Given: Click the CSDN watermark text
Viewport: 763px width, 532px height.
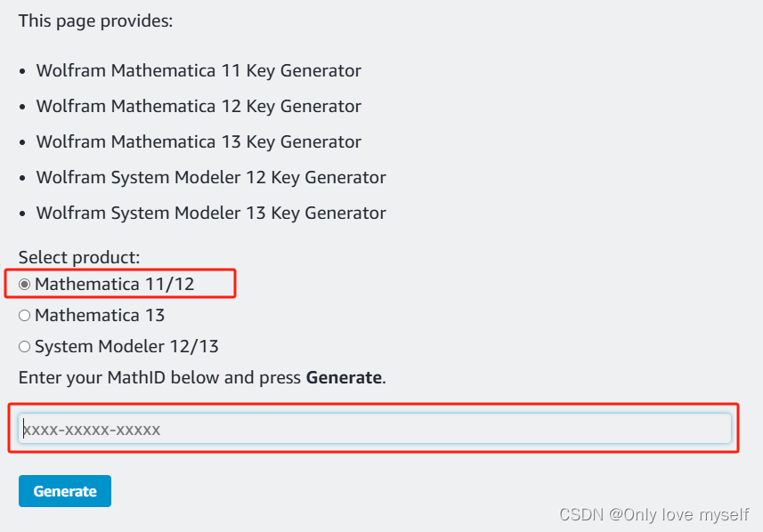Looking at the screenshot, I should [x=580, y=514].
